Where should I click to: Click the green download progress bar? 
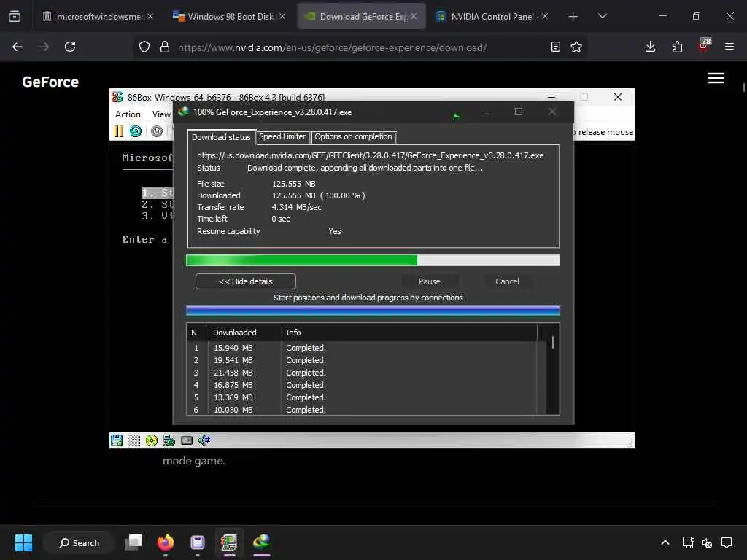(373, 260)
